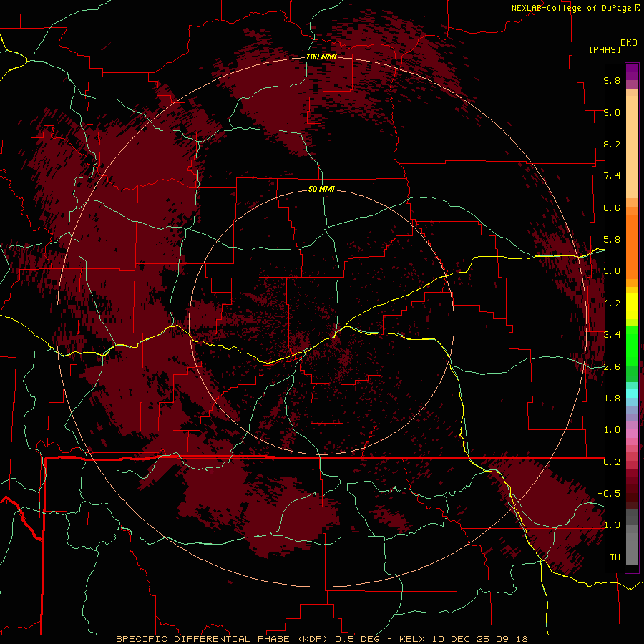Click the -0.5 legend value
Screen dimensions: 644x644
(x=609, y=494)
